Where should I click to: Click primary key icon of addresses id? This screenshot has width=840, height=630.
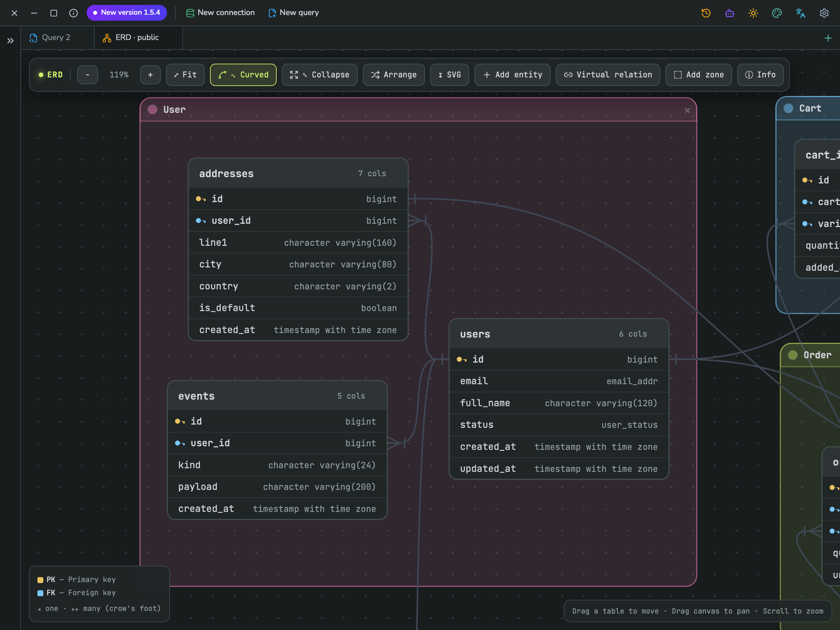click(200, 199)
